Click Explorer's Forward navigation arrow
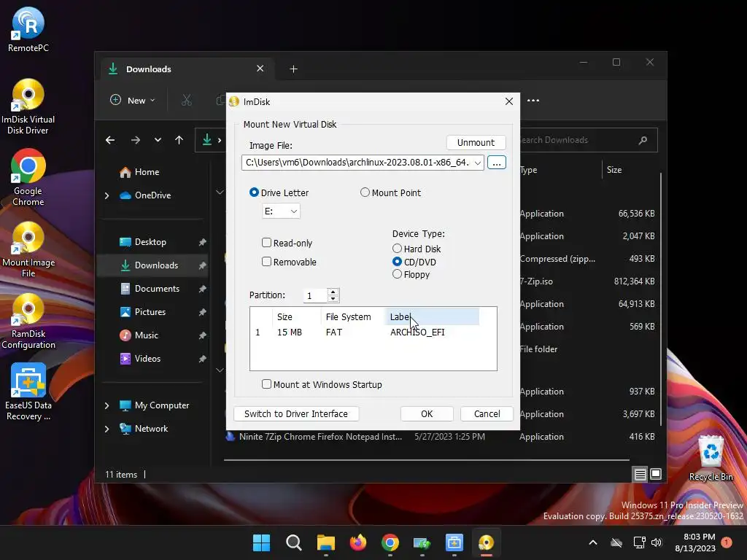 click(x=136, y=140)
